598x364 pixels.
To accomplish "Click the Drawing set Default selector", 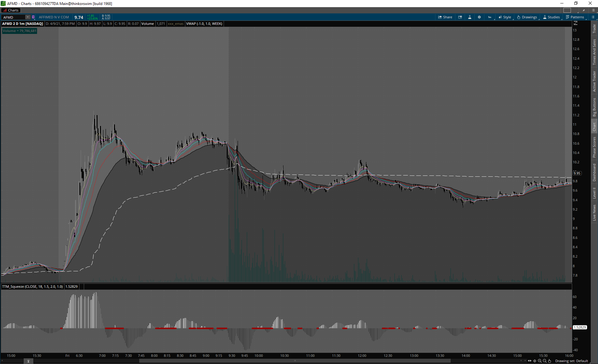I will (x=571, y=361).
